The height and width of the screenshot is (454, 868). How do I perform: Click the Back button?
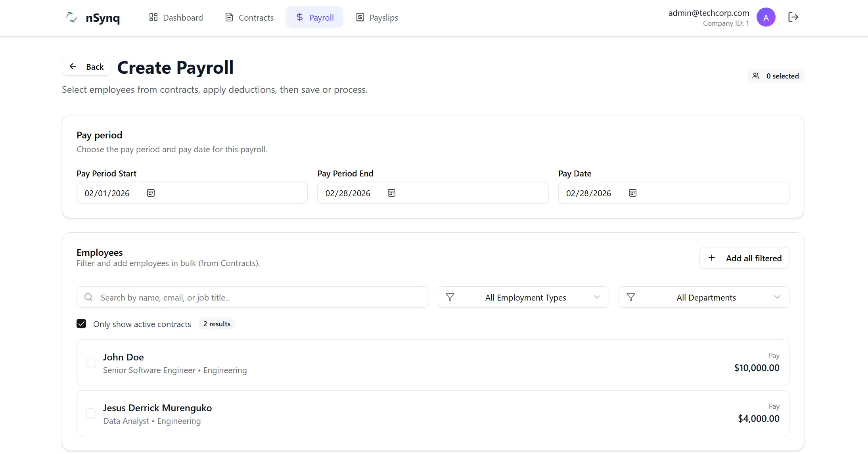tap(86, 66)
